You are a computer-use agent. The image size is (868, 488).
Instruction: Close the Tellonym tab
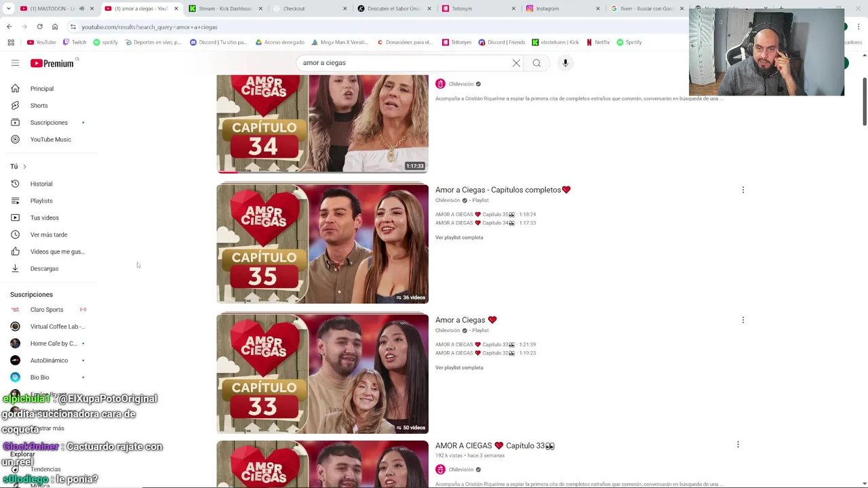[514, 9]
